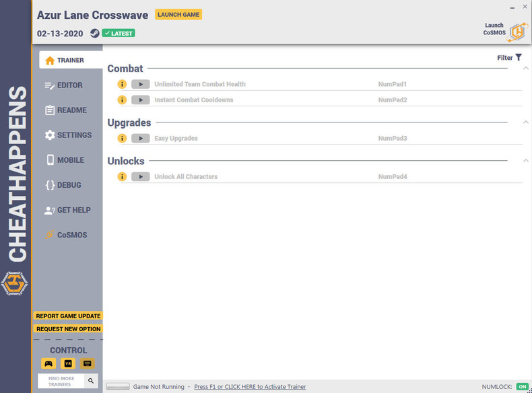Collapse the Unlocks section
The image size is (532, 393).
pos(525,160)
